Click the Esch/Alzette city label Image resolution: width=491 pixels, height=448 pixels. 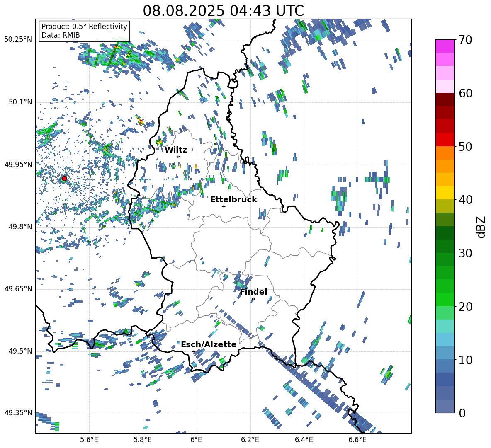[209, 344]
